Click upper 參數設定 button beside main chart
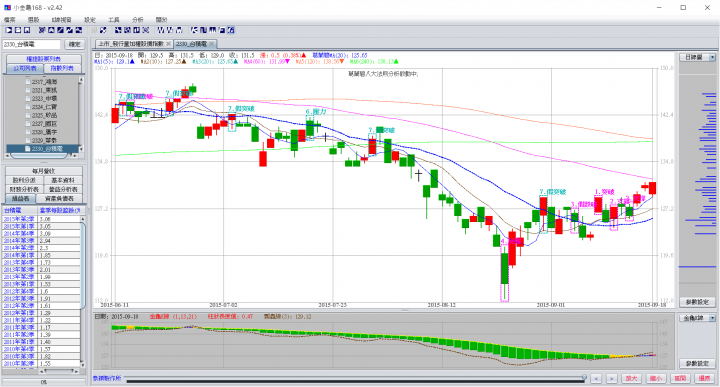The width and height of the screenshot is (720, 387). 697,302
